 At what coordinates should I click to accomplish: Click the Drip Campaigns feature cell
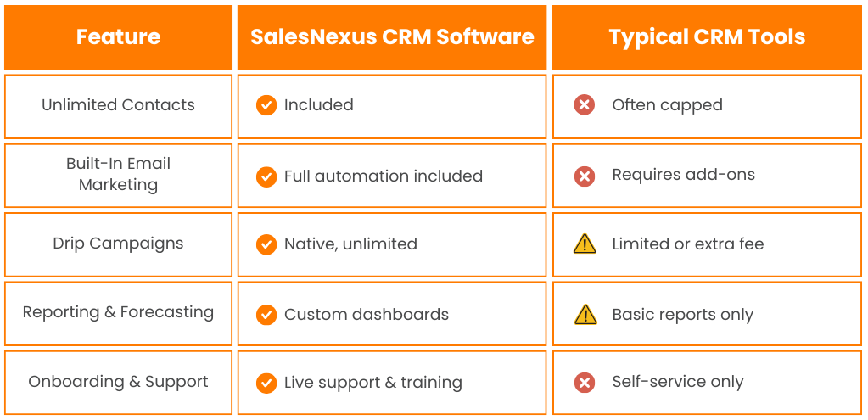(x=118, y=244)
